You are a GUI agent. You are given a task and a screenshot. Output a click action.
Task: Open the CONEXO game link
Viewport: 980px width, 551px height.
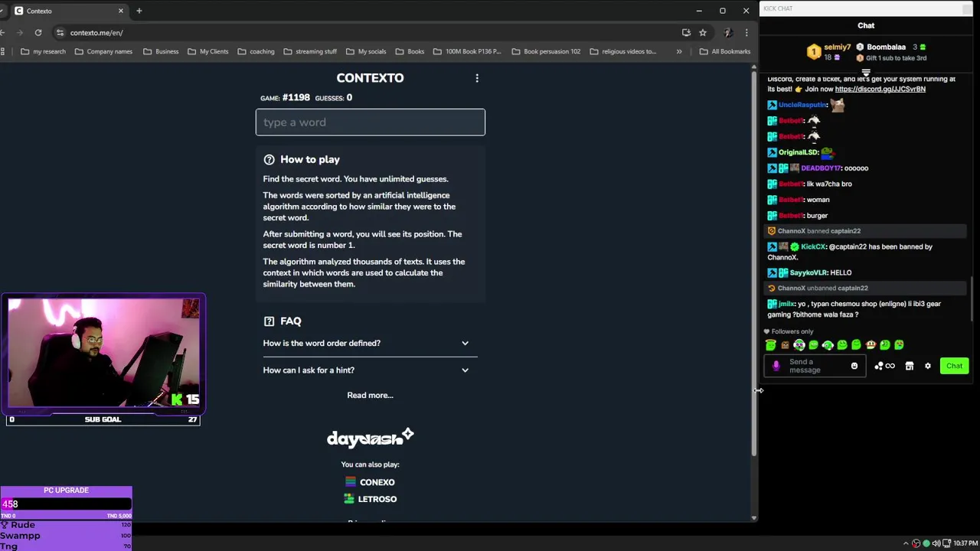coord(370,482)
